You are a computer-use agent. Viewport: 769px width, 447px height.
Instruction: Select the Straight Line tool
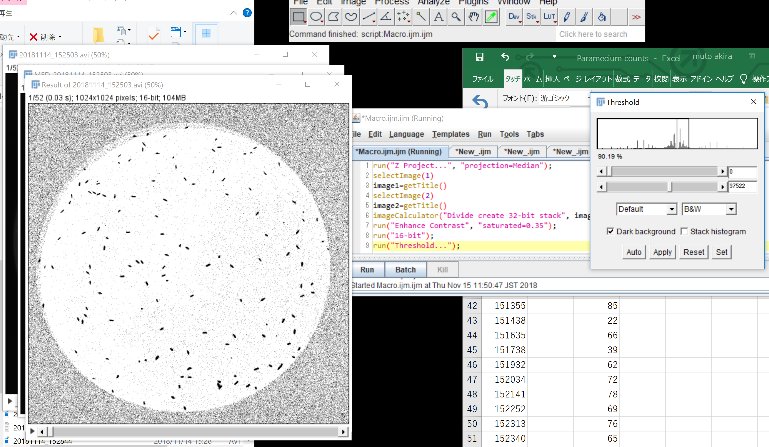coord(368,17)
